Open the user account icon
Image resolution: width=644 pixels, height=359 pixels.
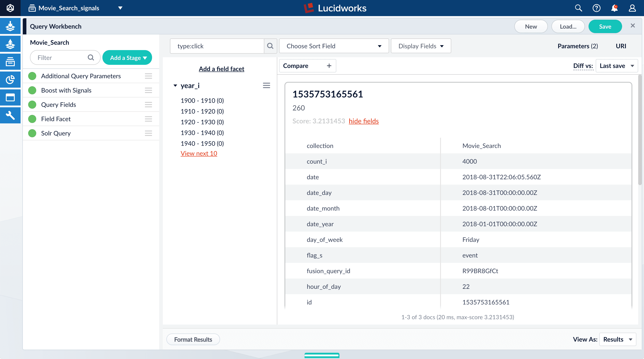[632, 8]
